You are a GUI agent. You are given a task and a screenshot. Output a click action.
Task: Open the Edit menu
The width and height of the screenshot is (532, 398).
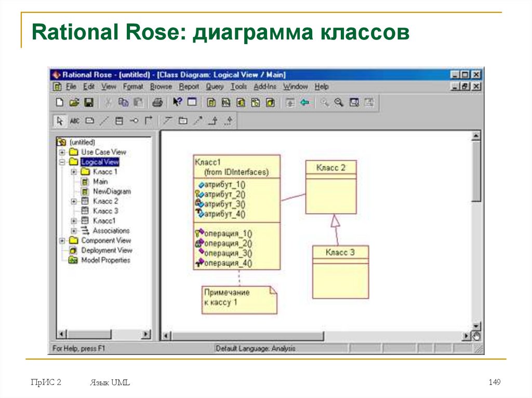[x=89, y=87]
